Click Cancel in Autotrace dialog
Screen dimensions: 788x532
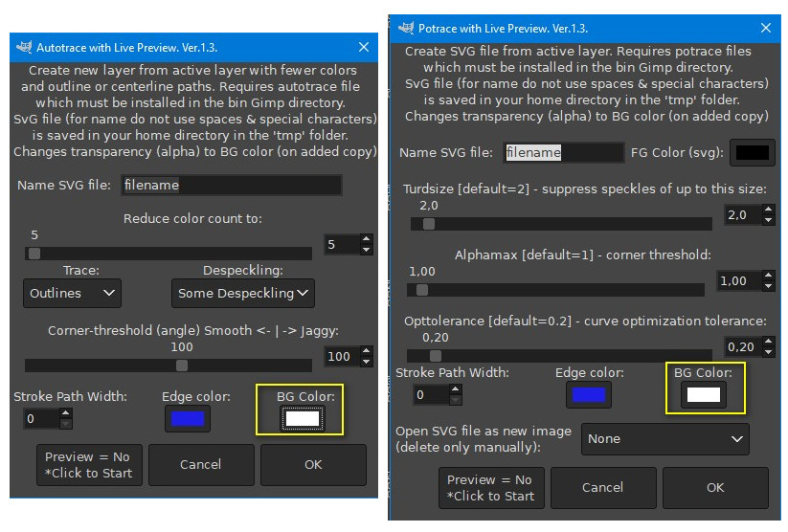click(201, 465)
